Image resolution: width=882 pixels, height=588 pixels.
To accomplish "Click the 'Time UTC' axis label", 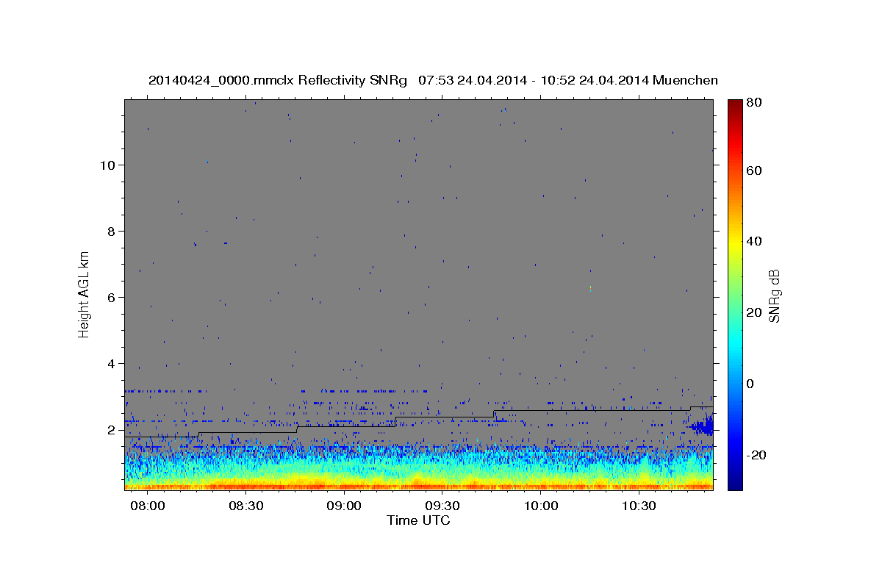I will [418, 520].
